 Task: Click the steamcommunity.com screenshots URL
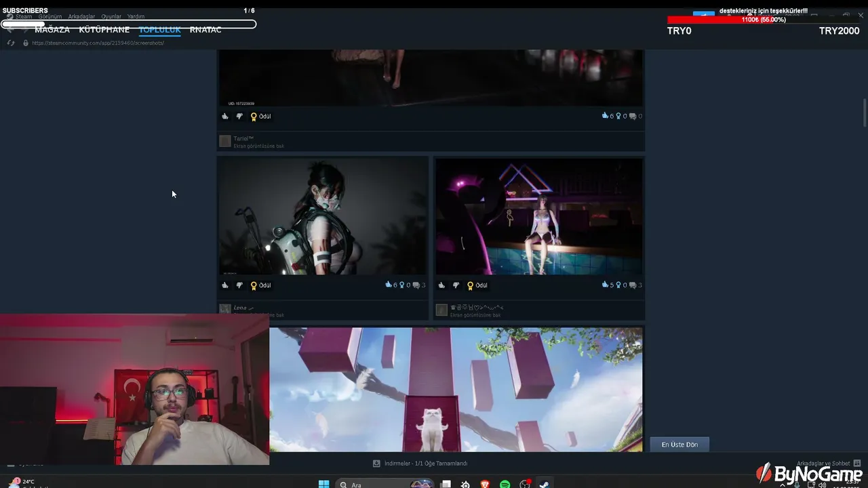[x=98, y=43]
